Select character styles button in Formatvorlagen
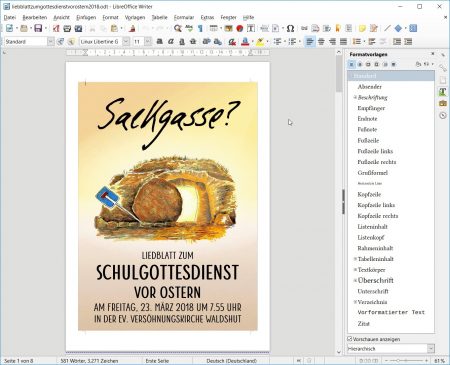This screenshot has width=450, height=365. (360, 64)
